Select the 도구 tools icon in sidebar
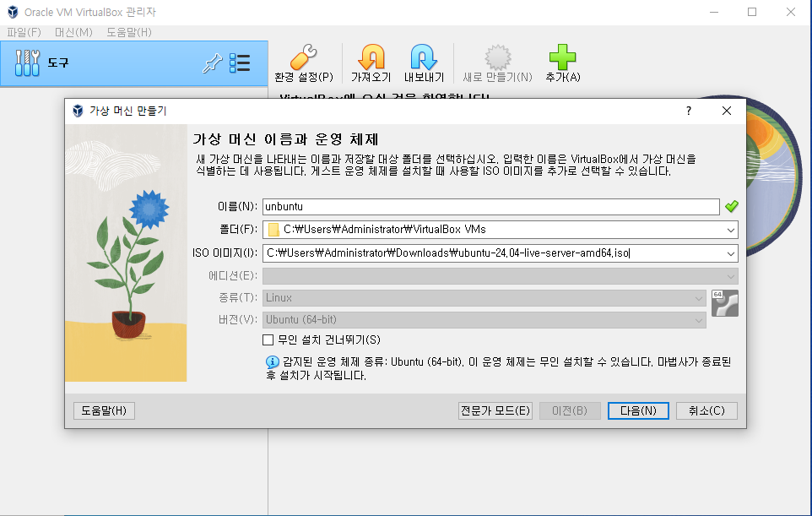The width and height of the screenshot is (812, 516). [x=27, y=63]
